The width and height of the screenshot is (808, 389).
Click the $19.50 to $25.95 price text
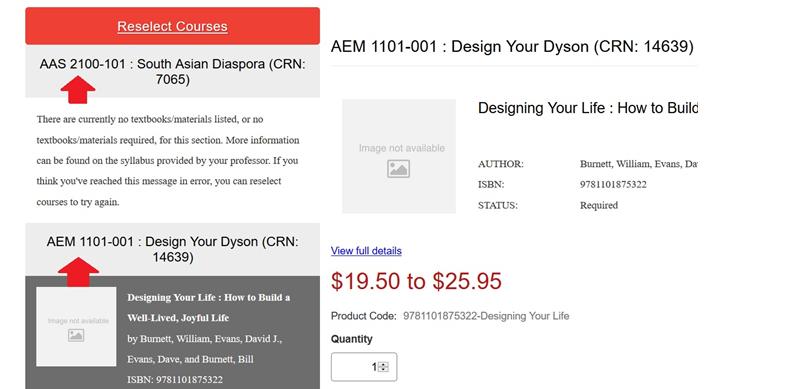(x=416, y=281)
